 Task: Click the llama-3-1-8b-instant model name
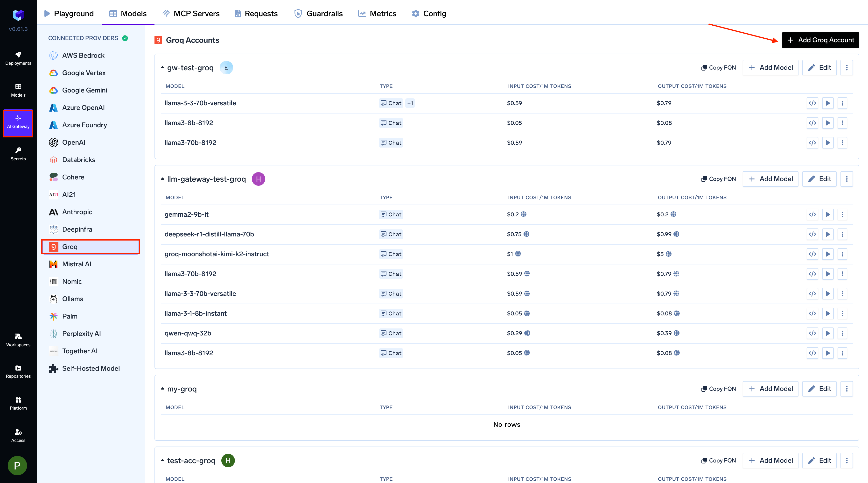coord(196,313)
